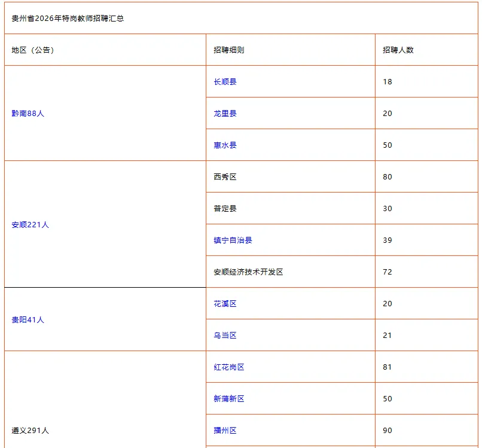Select the 招聘细则 column header
Viewport: 482px width, 448px height.
pos(229,50)
